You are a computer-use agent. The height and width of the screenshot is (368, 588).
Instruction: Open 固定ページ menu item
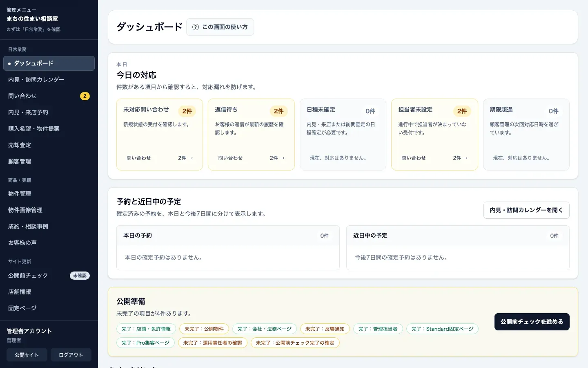(49, 308)
